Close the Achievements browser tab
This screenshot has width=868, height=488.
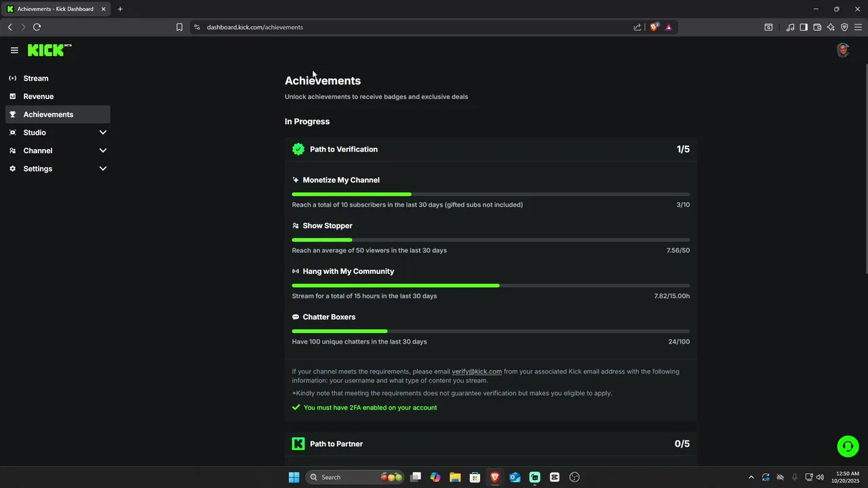[x=104, y=9]
